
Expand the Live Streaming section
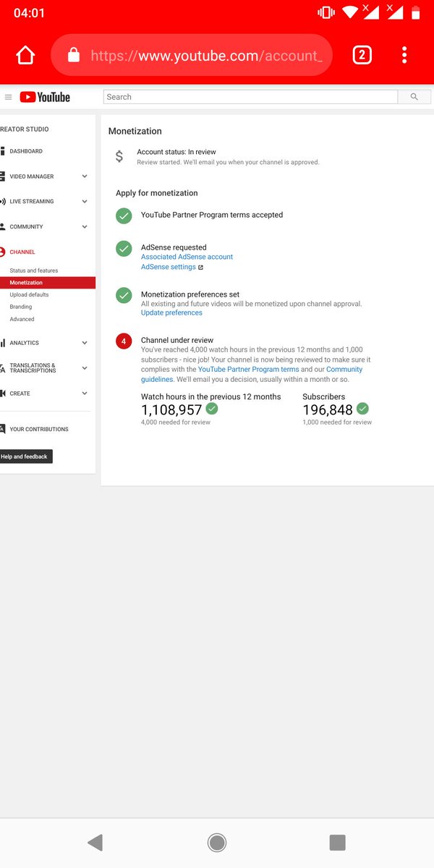85,202
